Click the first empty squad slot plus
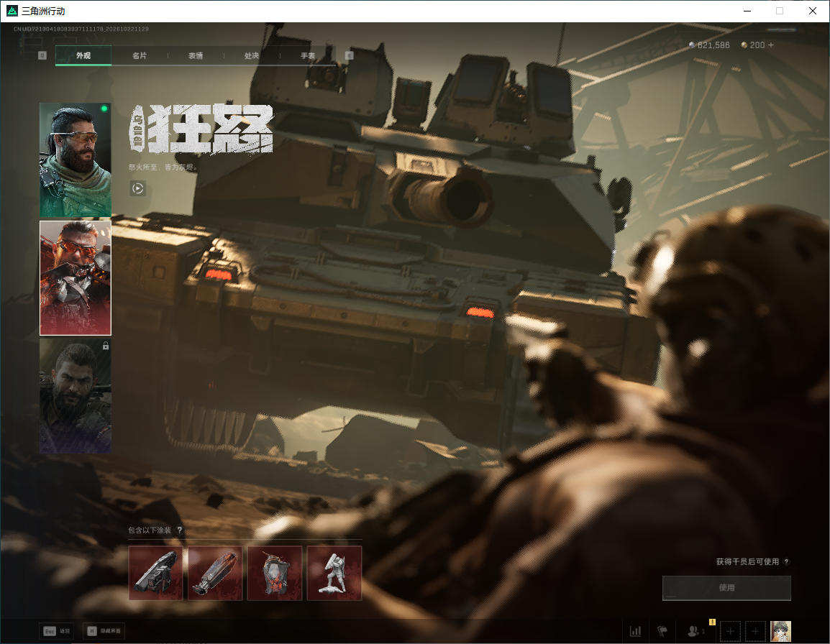This screenshot has height=644, width=830. click(x=730, y=631)
